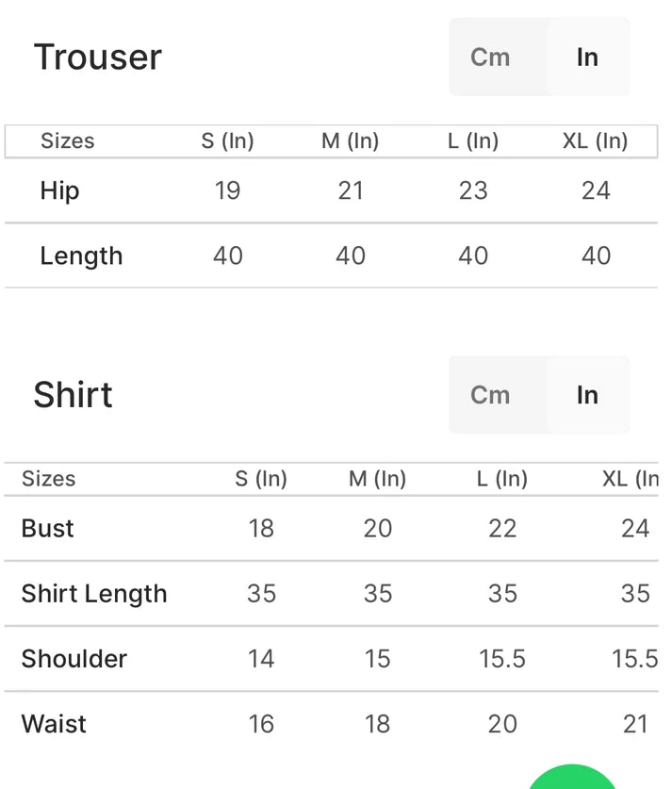Select Waist value 16 for S size
672x789 pixels.
261,724
